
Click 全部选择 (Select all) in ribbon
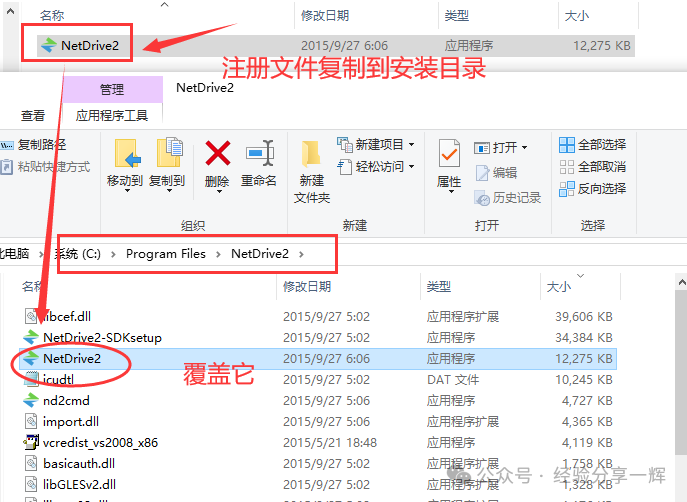(x=592, y=145)
